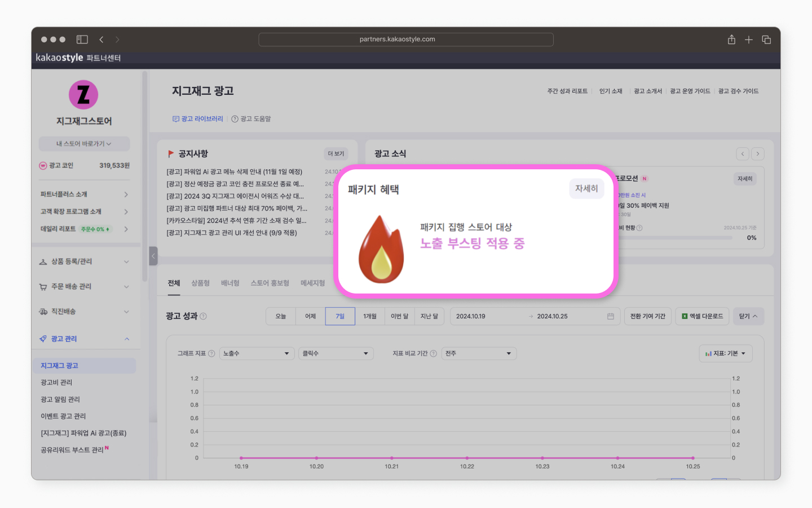Switch to the 배너형 tab
The width and height of the screenshot is (812, 508).
point(230,283)
